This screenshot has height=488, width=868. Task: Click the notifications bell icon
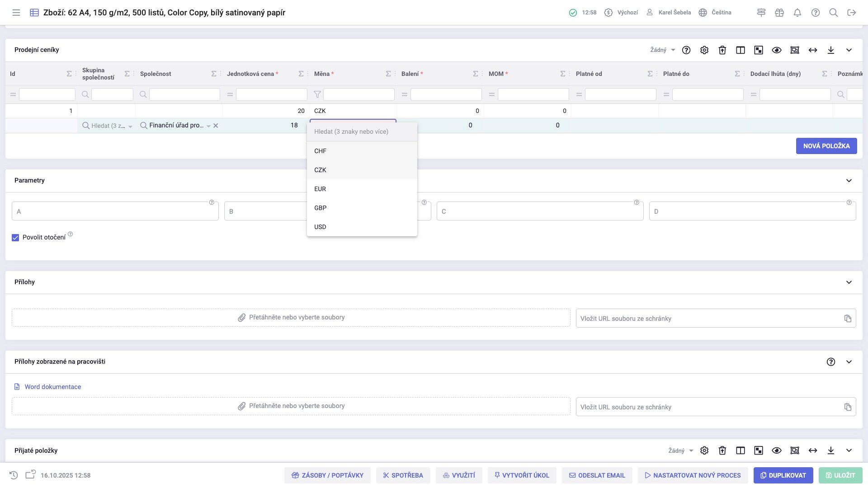797,13
